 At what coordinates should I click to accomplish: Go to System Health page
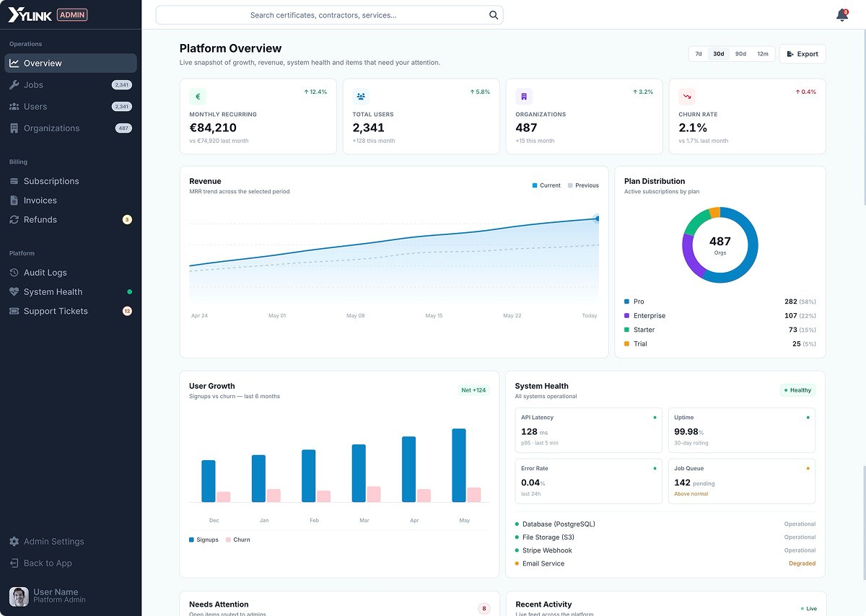(71, 292)
